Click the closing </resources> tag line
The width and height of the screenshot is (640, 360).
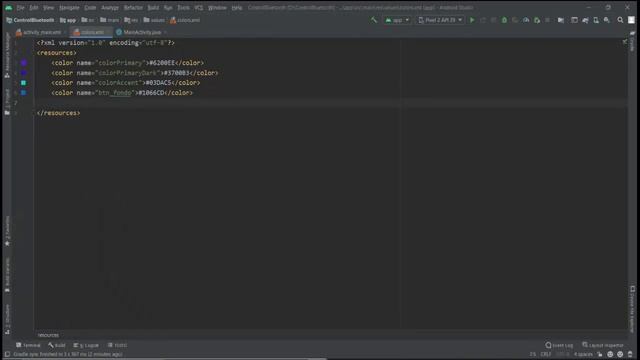tap(58, 113)
